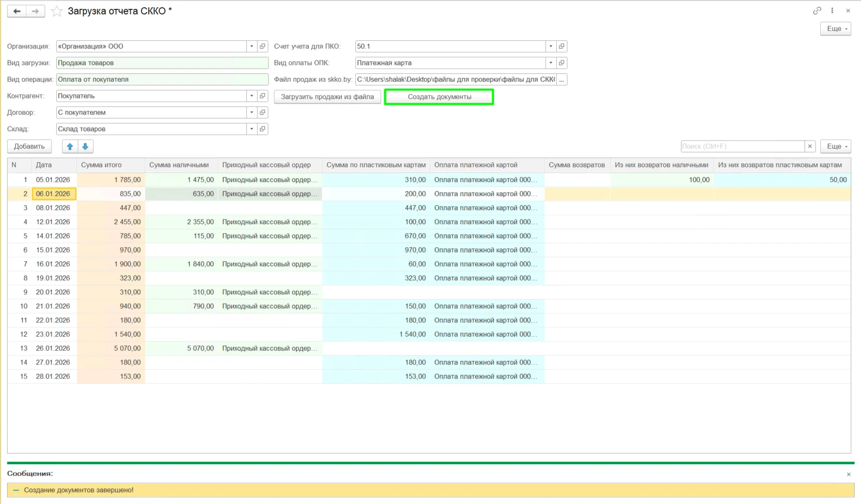861x504 pixels.
Task: Click the Вид операции field
Action: coord(162,80)
